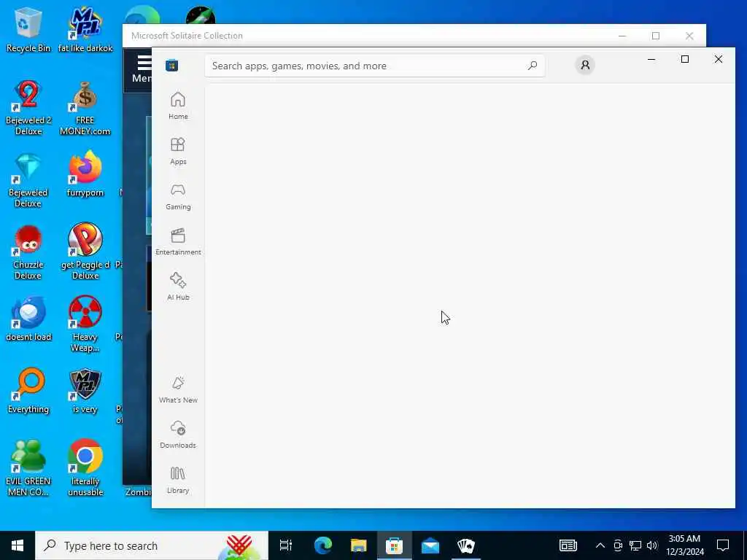Select the 'literally unusable' Chrome icon
The image size is (747, 560).
(x=85, y=469)
